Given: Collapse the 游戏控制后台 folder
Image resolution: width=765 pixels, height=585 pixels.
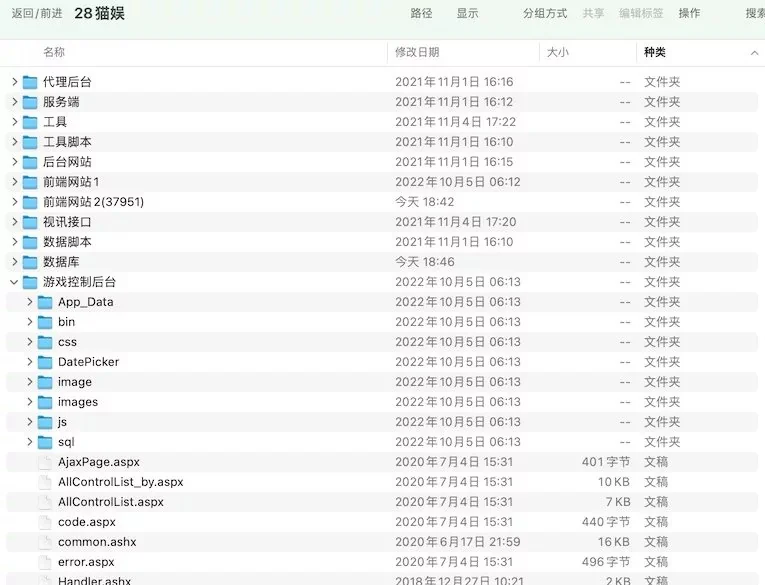Looking at the screenshot, I should coord(14,282).
